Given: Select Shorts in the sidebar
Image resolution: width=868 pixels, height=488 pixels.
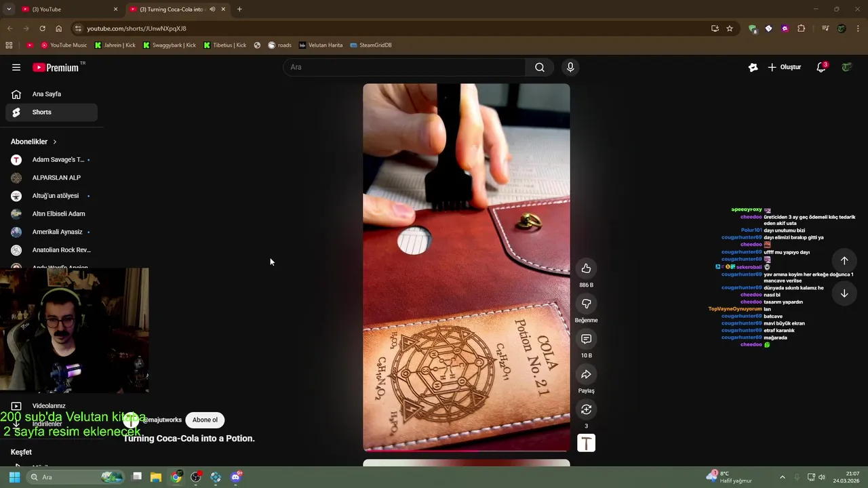Looking at the screenshot, I should (52, 112).
